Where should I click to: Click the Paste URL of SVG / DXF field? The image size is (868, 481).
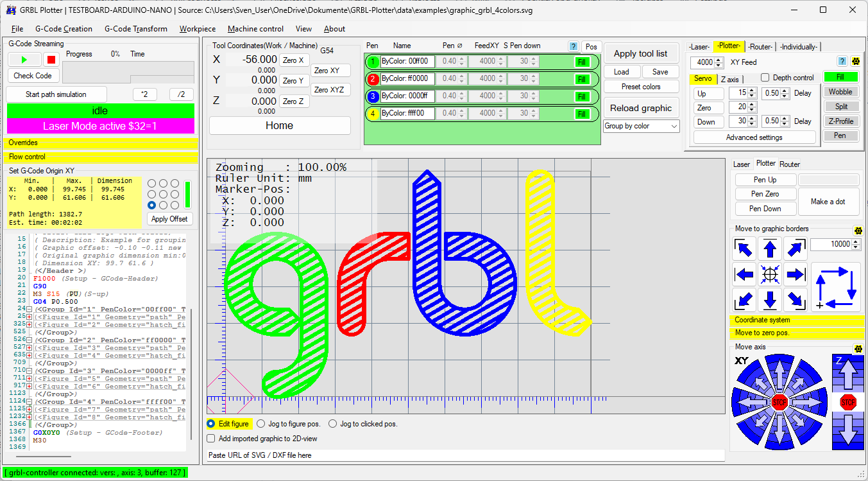click(x=466, y=455)
